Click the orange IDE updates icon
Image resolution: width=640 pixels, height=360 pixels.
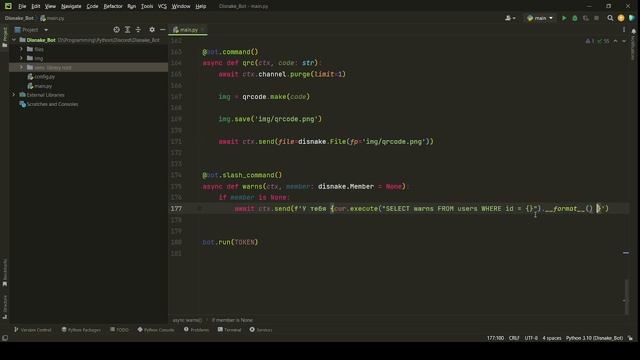621,18
